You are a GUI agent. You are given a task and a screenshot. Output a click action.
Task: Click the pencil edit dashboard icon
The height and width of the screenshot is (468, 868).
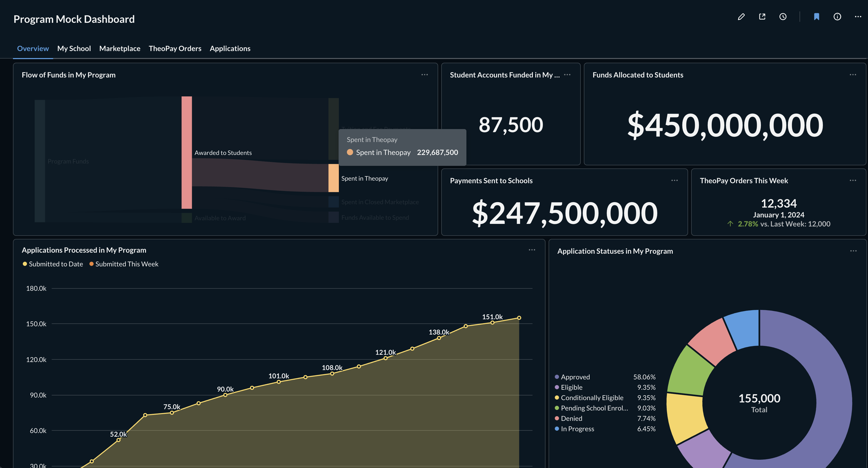pyautogui.click(x=741, y=17)
